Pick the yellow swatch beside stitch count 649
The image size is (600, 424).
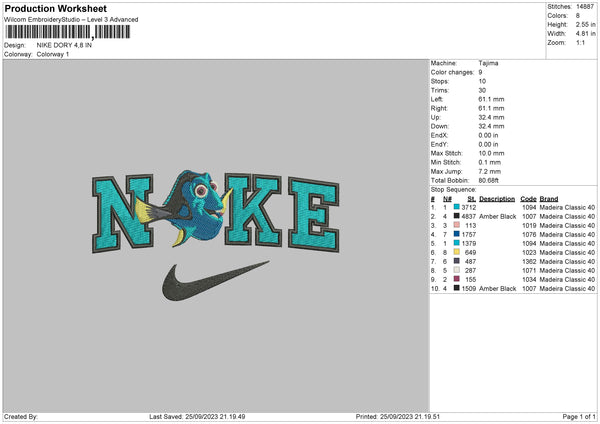(456, 252)
